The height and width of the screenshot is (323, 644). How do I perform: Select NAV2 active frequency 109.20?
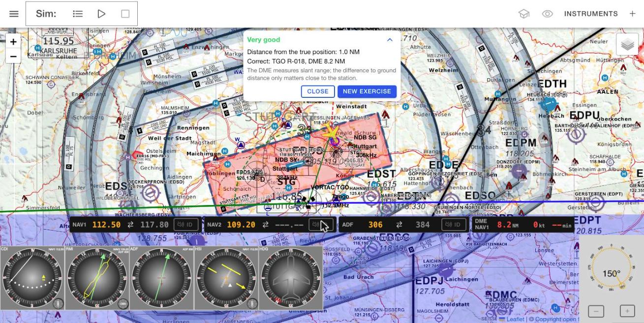tap(241, 225)
